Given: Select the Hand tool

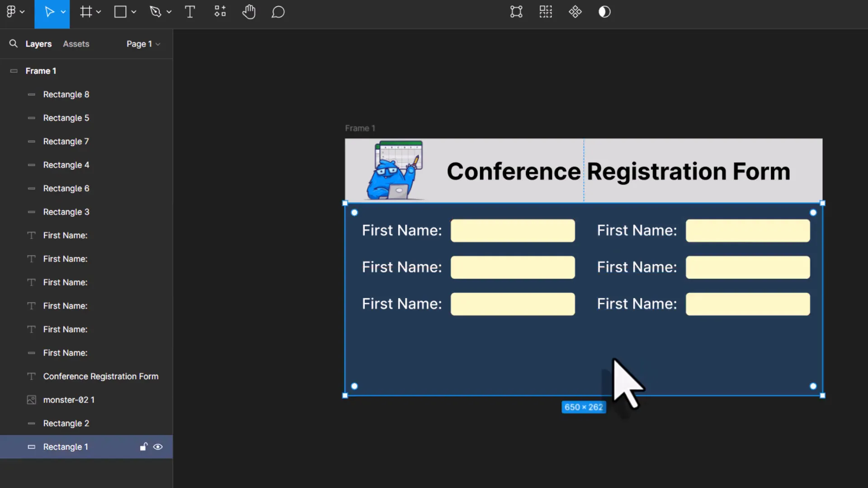Looking at the screenshot, I should (x=249, y=12).
